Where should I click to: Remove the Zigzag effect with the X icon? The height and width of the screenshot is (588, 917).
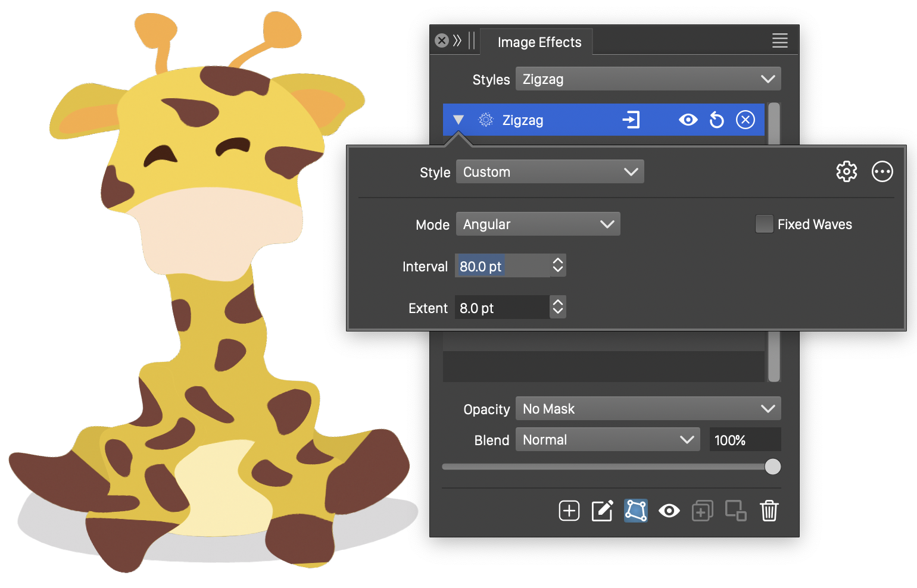click(746, 120)
